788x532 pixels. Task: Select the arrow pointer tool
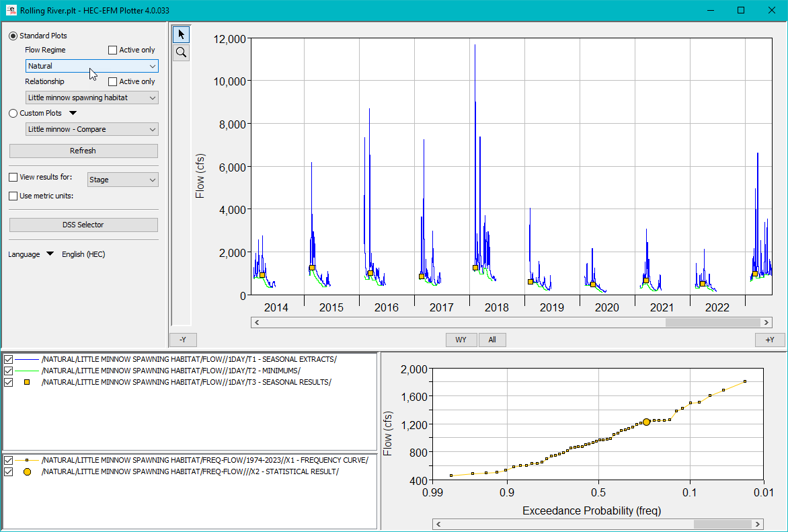tap(181, 34)
